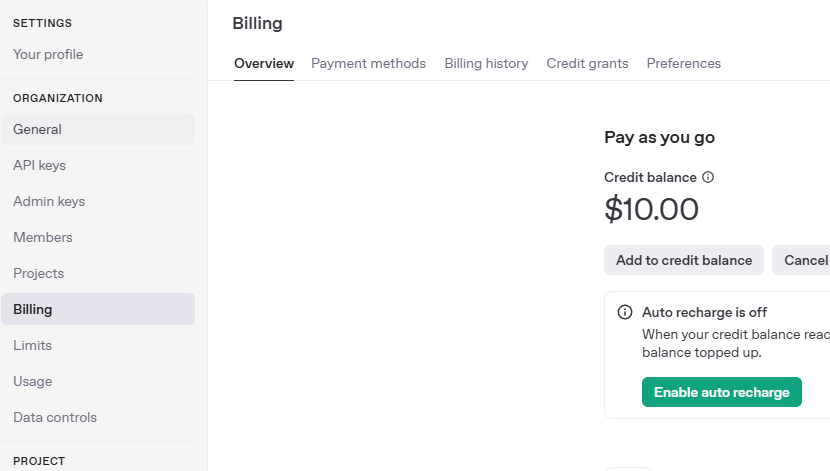830x471 pixels.
Task: Switch to the Overview tab
Action: 264,63
